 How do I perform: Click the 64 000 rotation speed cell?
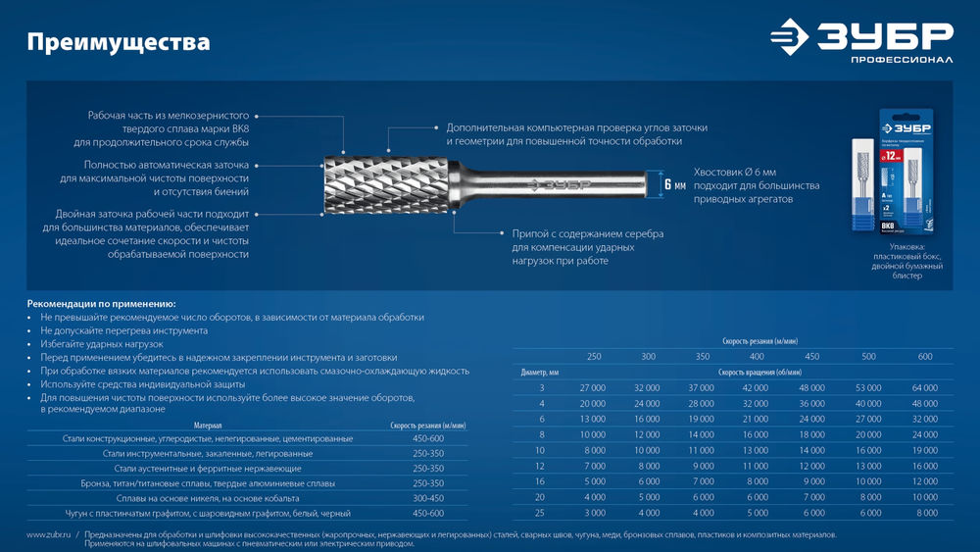click(x=924, y=388)
